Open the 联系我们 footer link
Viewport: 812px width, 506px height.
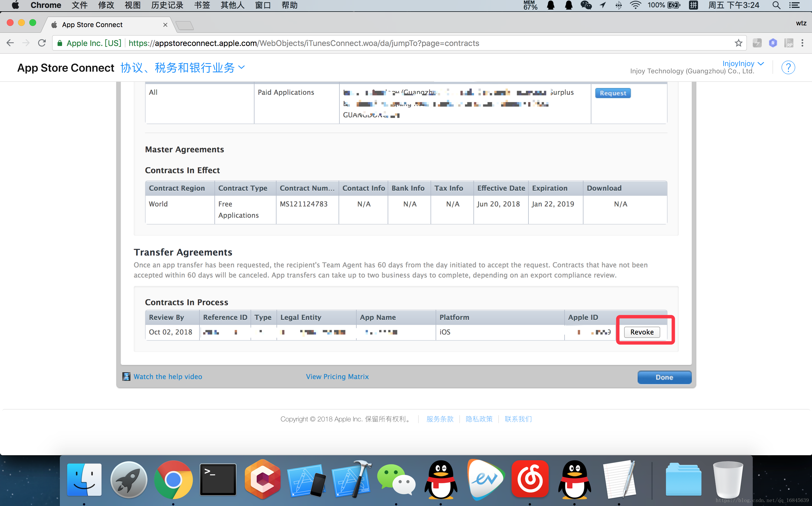[x=518, y=419]
